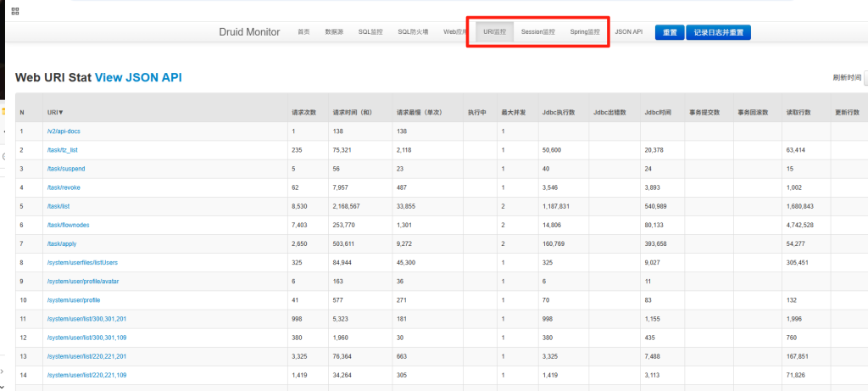
Task: Click the Druid Monitor brand title
Action: point(251,32)
